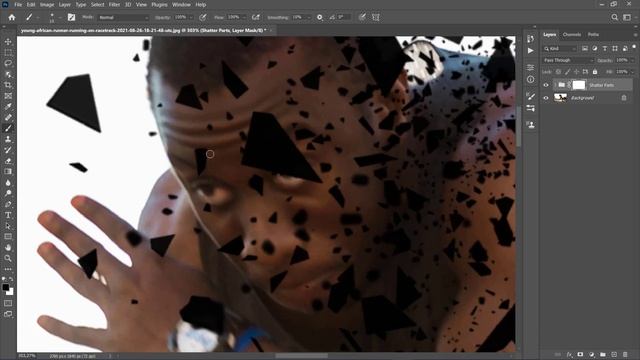
Task: Toggle symmetry paint options butterfly icon
Action: tap(376, 17)
